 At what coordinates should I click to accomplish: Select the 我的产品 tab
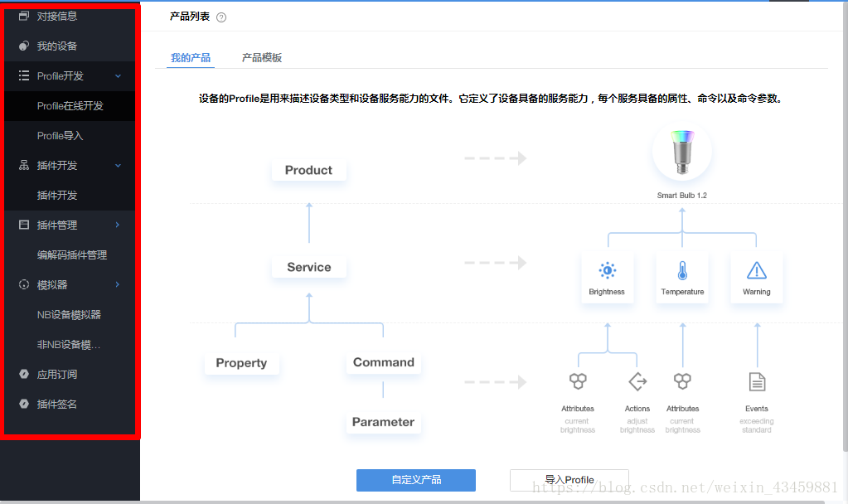tap(192, 57)
